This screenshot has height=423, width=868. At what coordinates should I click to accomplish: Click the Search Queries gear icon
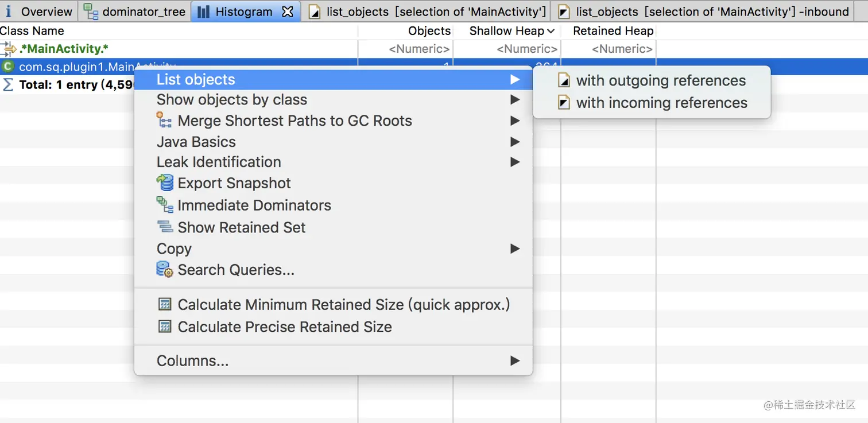point(165,270)
